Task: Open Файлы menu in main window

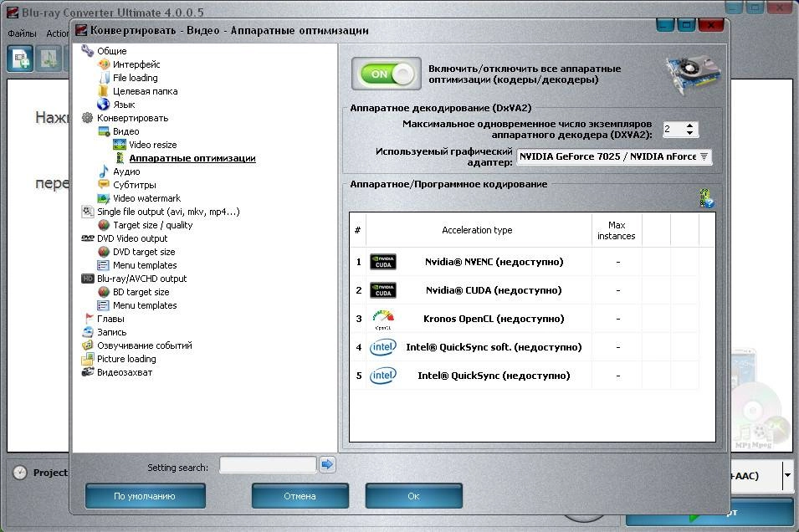Action: 22,33
